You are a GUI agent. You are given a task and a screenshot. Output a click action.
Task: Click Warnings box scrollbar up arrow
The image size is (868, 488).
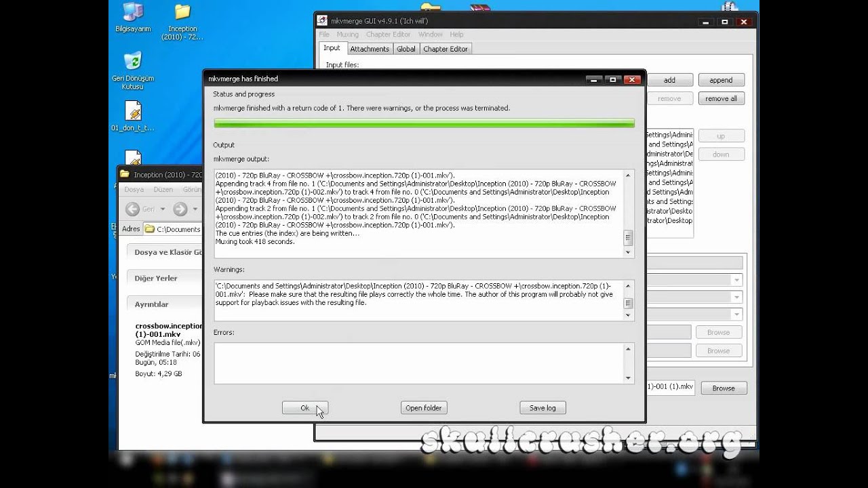click(628, 285)
